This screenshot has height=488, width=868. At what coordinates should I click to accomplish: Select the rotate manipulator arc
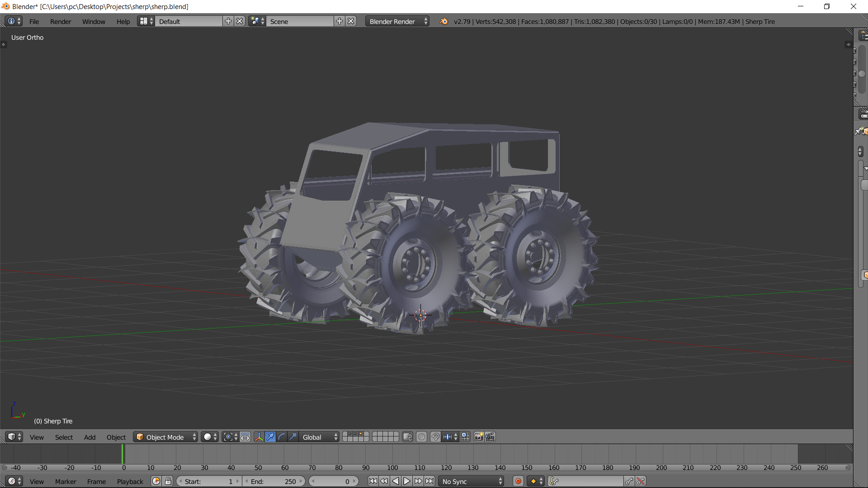tap(282, 437)
